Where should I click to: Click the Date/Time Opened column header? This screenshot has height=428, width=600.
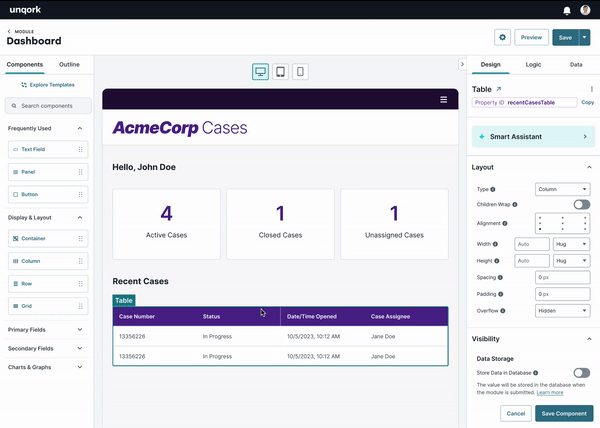click(x=312, y=317)
